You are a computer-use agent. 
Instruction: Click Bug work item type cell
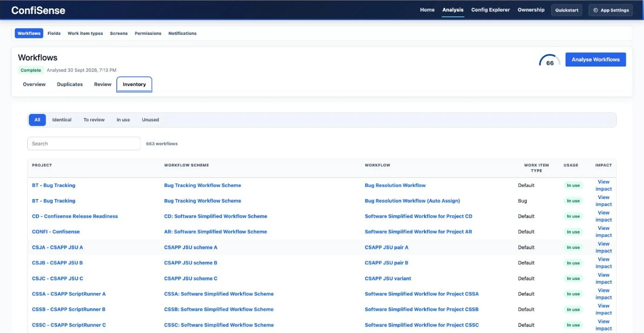point(523,201)
